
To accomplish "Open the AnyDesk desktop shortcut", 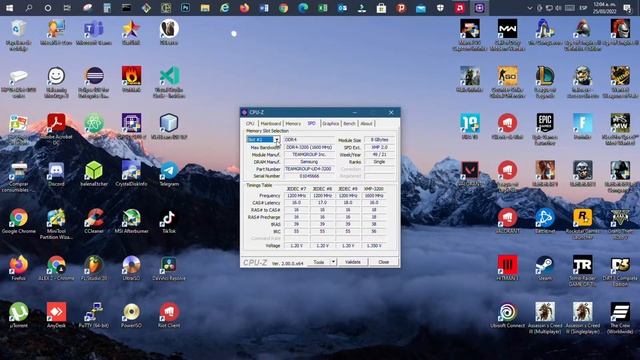I will (56, 316).
